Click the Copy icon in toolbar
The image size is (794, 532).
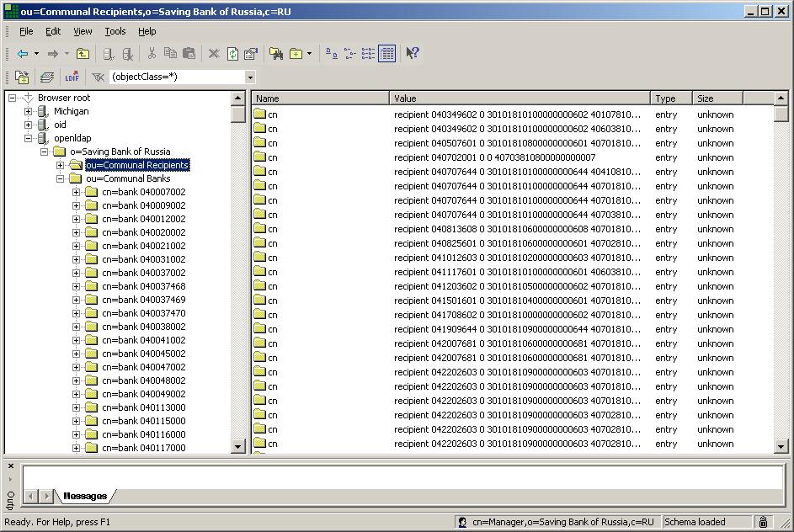(x=170, y=53)
